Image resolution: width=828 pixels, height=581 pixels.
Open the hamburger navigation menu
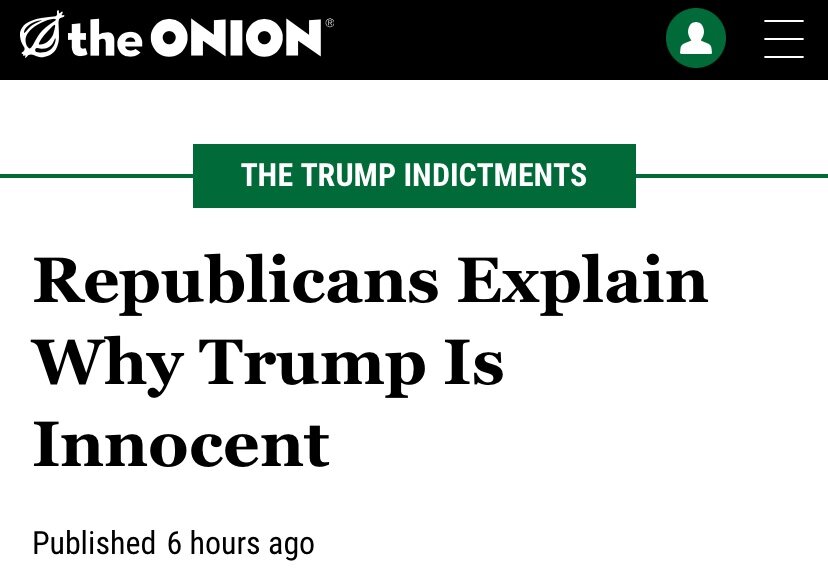click(783, 39)
